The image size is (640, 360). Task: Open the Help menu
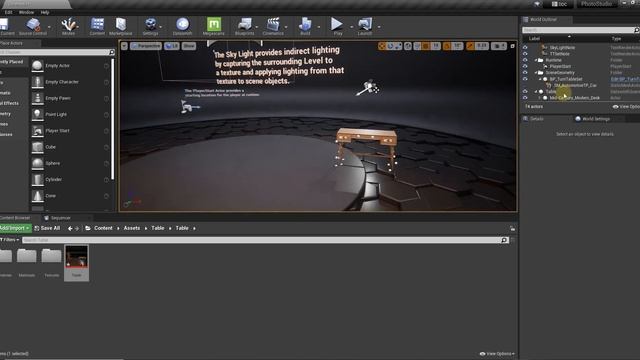(x=45, y=12)
